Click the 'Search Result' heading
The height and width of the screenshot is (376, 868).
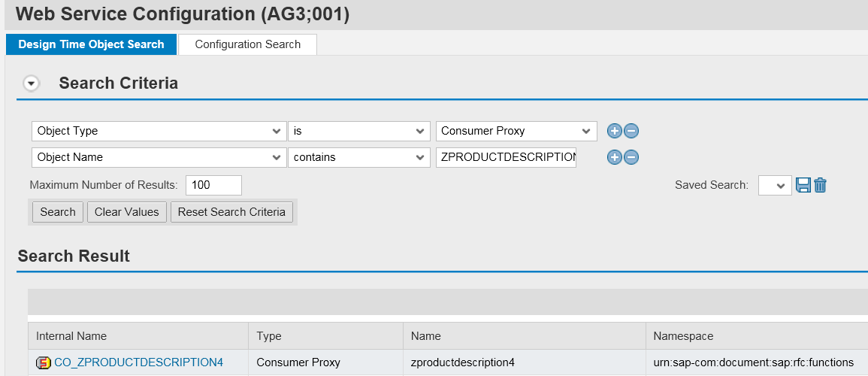[74, 256]
